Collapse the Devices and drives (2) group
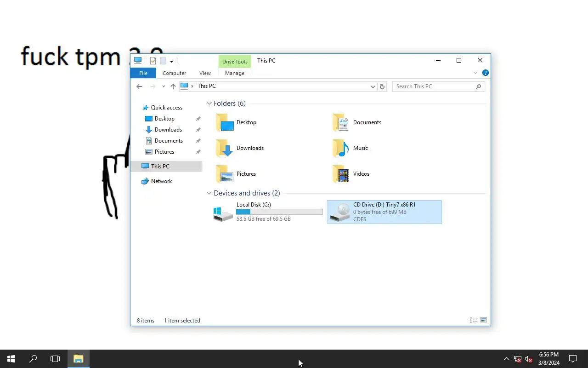The height and width of the screenshot is (368, 588). 209,193
